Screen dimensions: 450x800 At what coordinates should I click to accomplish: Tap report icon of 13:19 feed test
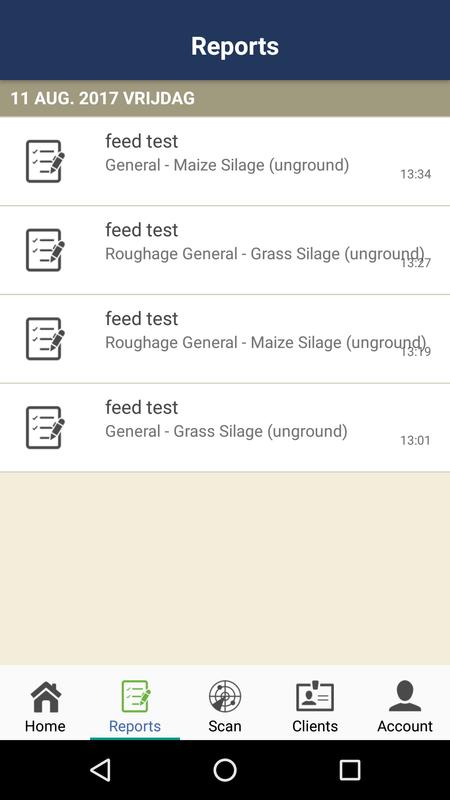(x=45, y=339)
